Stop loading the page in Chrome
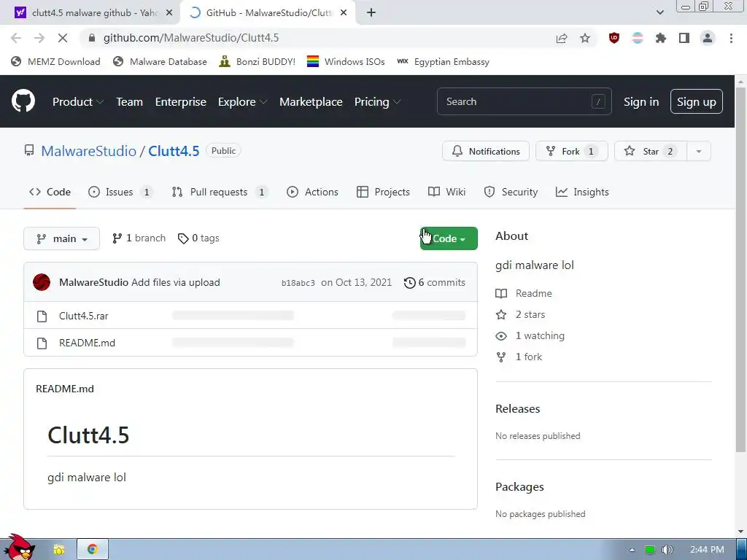Viewport: 747px width, 560px height. pyautogui.click(x=63, y=38)
